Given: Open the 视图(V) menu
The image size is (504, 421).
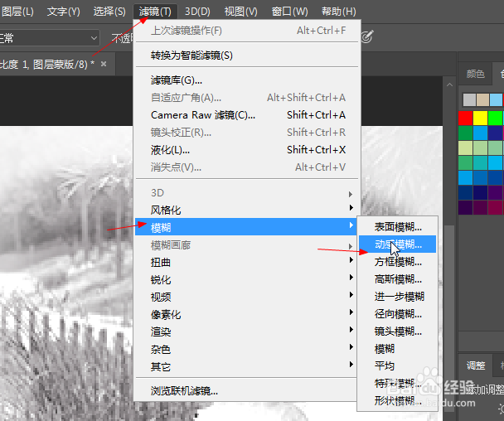Looking at the screenshot, I should coord(240,12).
